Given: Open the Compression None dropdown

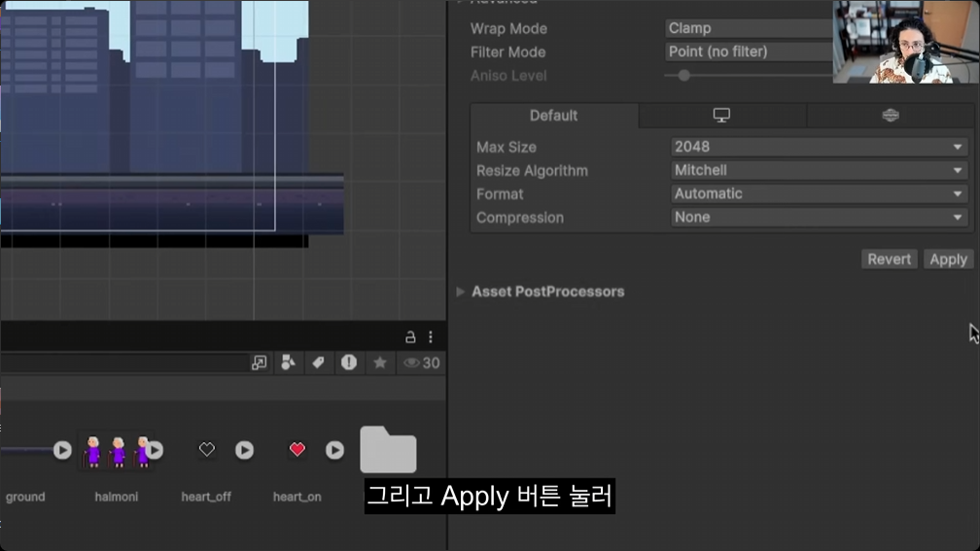Looking at the screenshot, I should (819, 218).
